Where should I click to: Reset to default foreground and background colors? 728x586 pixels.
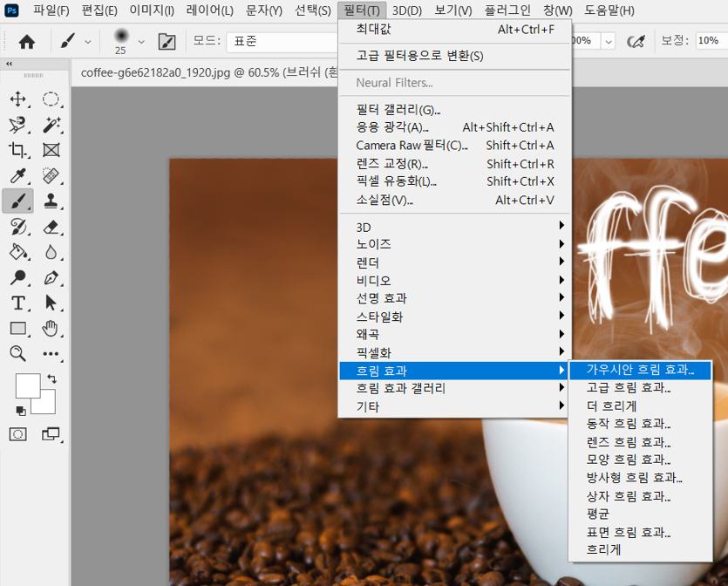21,411
